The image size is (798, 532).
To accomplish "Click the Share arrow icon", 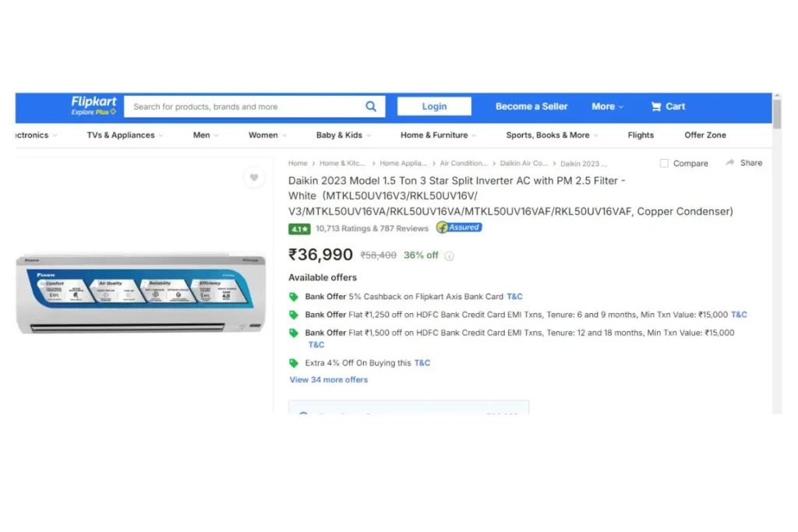I will (x=729, y=163).
